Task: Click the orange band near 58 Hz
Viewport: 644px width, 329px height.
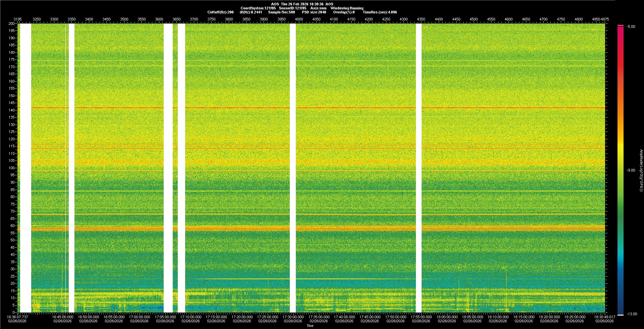Action: 335,228
